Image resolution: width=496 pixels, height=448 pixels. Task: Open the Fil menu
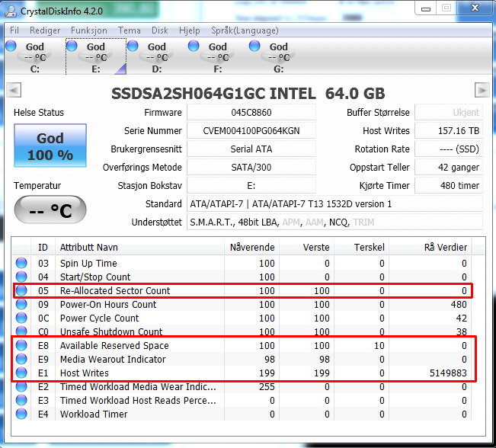[x=14, y=30]
